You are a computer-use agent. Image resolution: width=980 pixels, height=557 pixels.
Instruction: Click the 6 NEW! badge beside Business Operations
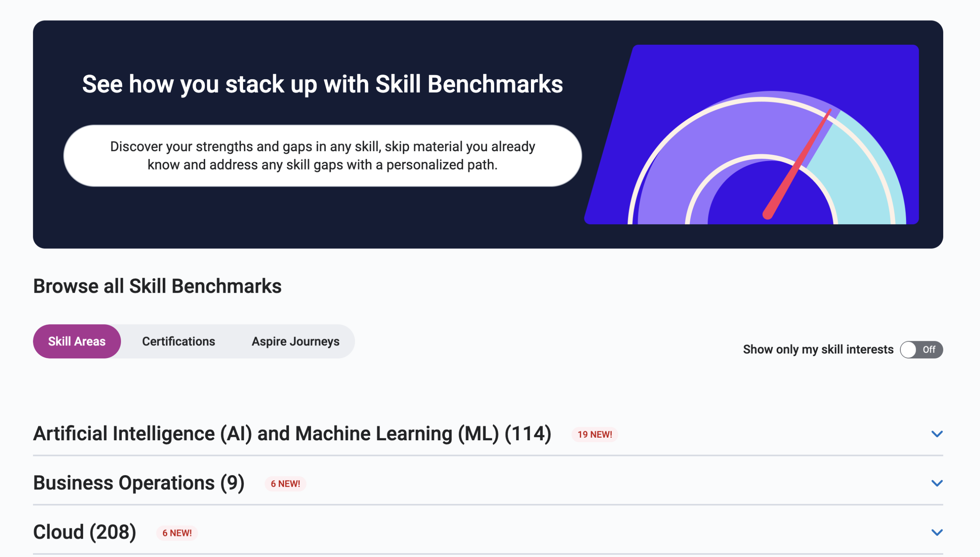point(285,484)
